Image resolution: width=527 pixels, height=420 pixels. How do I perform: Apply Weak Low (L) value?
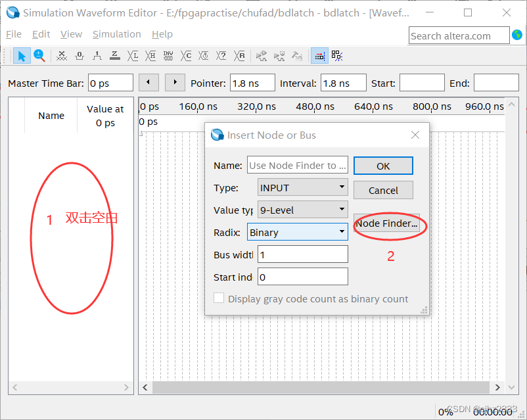coord(133,56)
